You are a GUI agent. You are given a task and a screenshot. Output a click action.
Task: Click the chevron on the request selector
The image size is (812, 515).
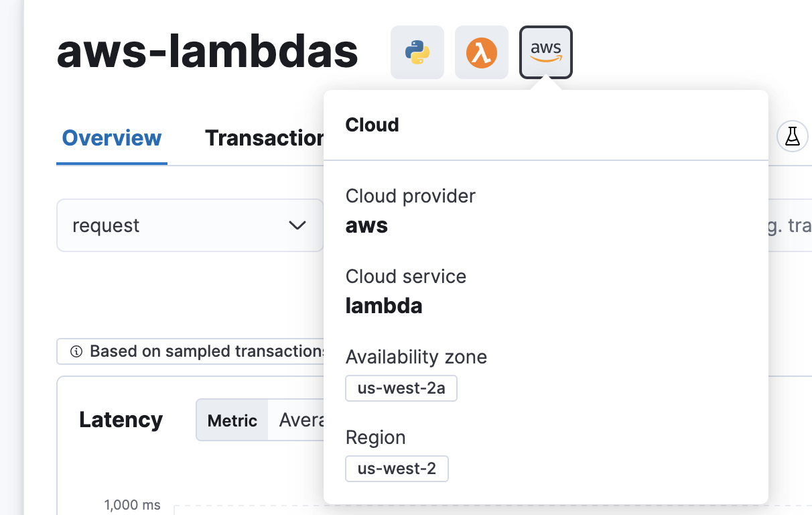pos(297,225)
